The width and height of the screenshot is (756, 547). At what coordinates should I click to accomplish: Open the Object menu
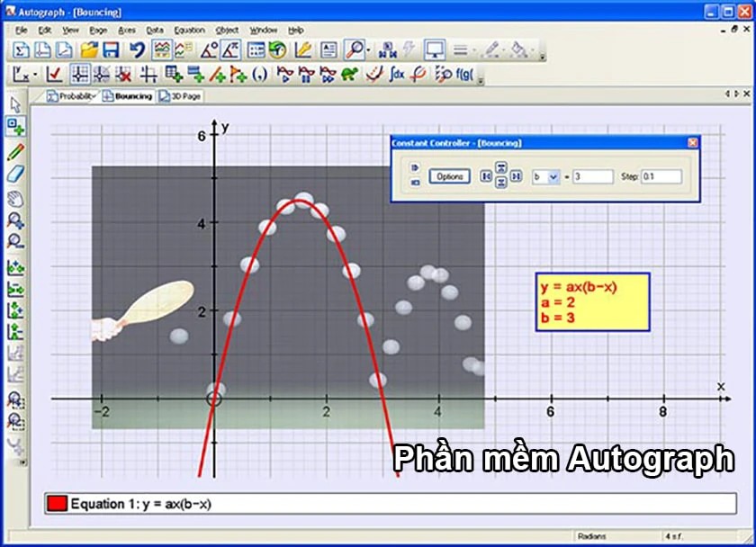coord(227,31)
